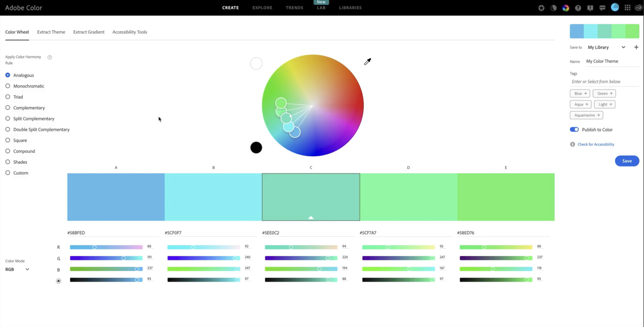Click the brightness sun icon row label
Image resolution: width=644 pixels, height=327 pixels.
tap(58, 281)
